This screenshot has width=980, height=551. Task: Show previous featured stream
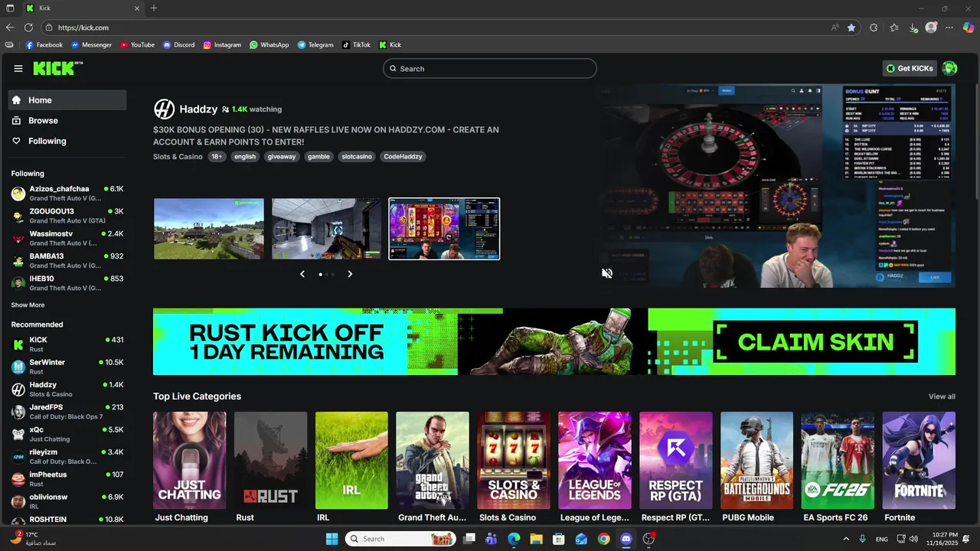302,274
